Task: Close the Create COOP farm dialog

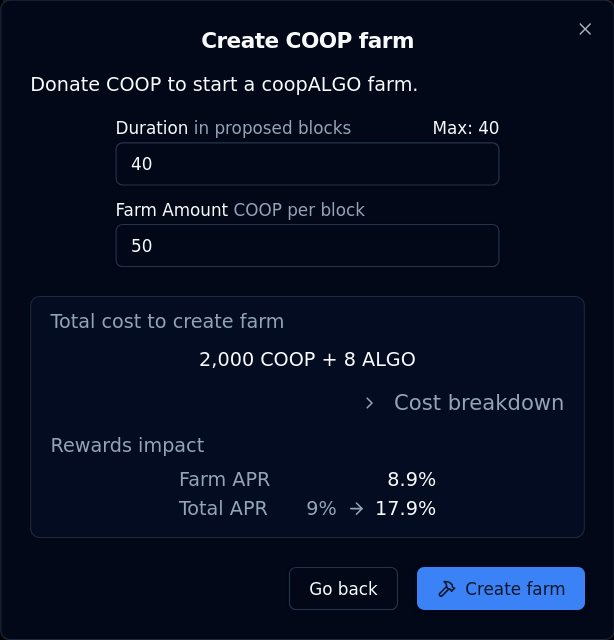Action: click(585, 29)
